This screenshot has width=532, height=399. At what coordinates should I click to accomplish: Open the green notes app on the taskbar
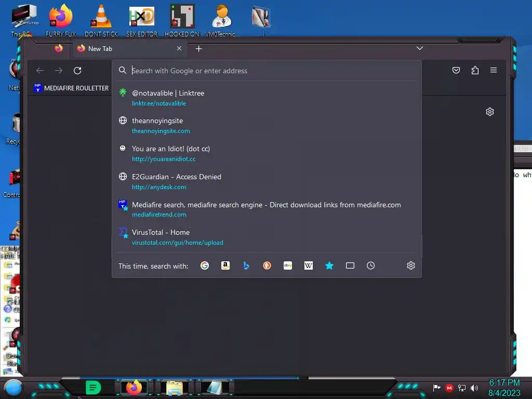(94, 388)
